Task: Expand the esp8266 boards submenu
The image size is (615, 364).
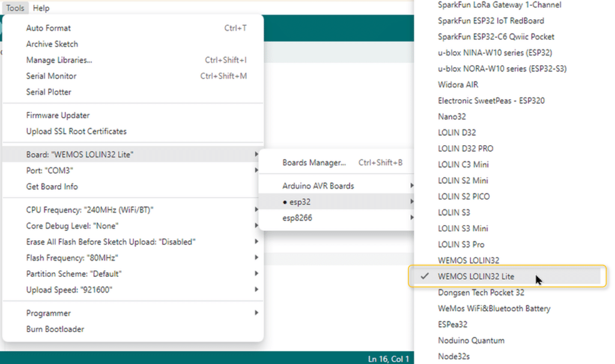Action: (336, 217)
